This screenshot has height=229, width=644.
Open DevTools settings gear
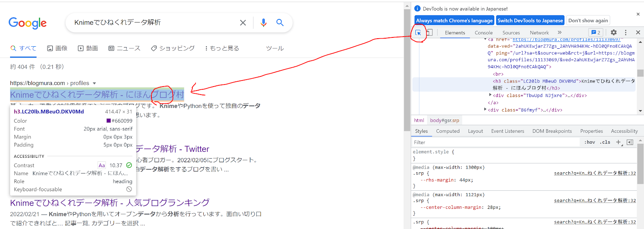[613, 33]
